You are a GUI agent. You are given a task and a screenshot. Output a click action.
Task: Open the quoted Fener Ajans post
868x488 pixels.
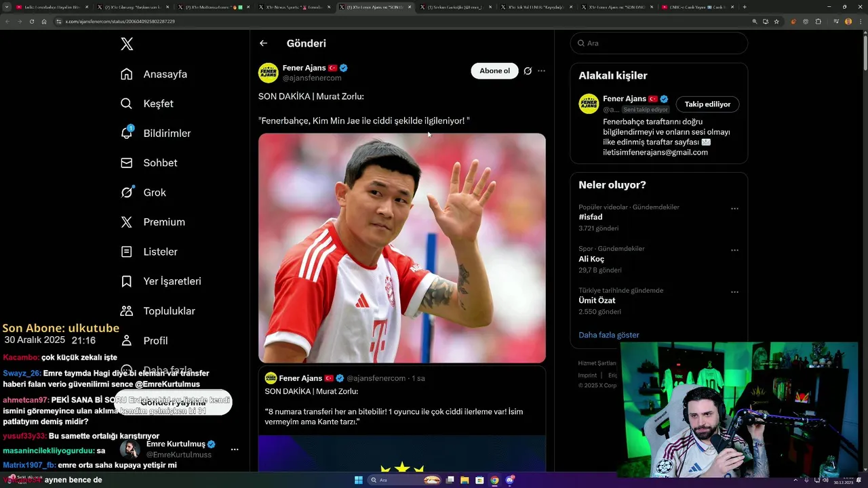click(x=402, y=419)
